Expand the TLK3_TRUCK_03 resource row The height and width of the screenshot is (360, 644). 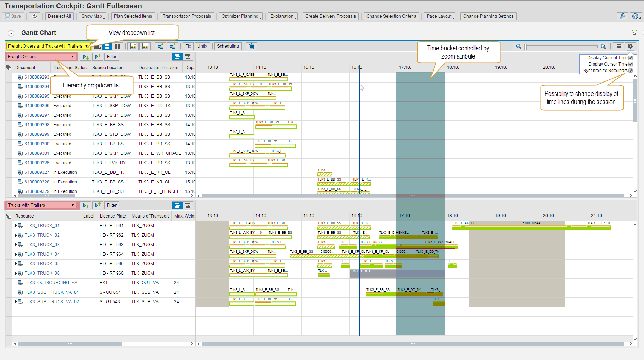(x=16, y=245)
